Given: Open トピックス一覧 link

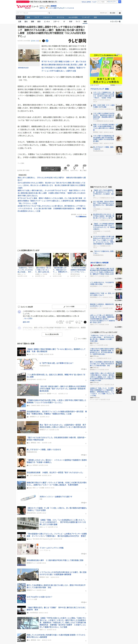Looking at the screenshot, I should (115, 21).
